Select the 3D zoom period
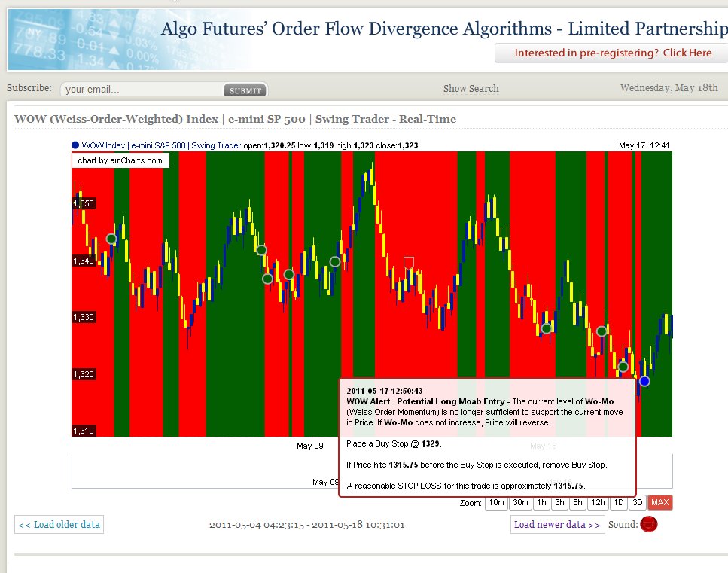728x573 pixels. 638,502
